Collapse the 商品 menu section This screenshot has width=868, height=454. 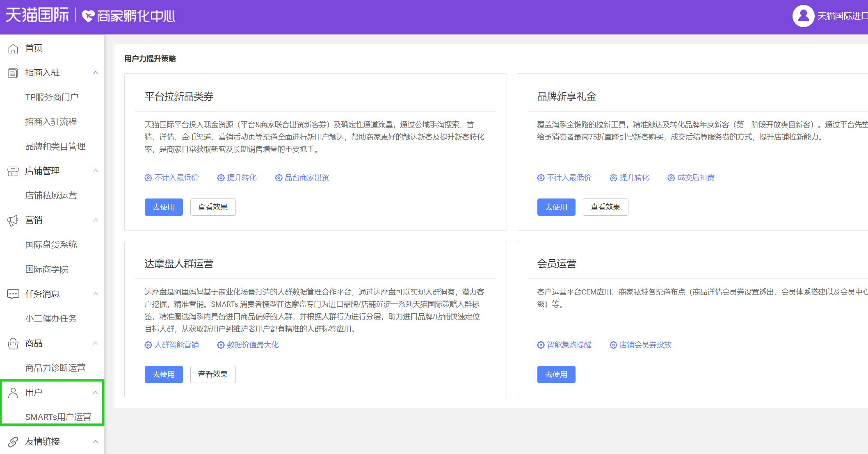[x=96, y=343]
